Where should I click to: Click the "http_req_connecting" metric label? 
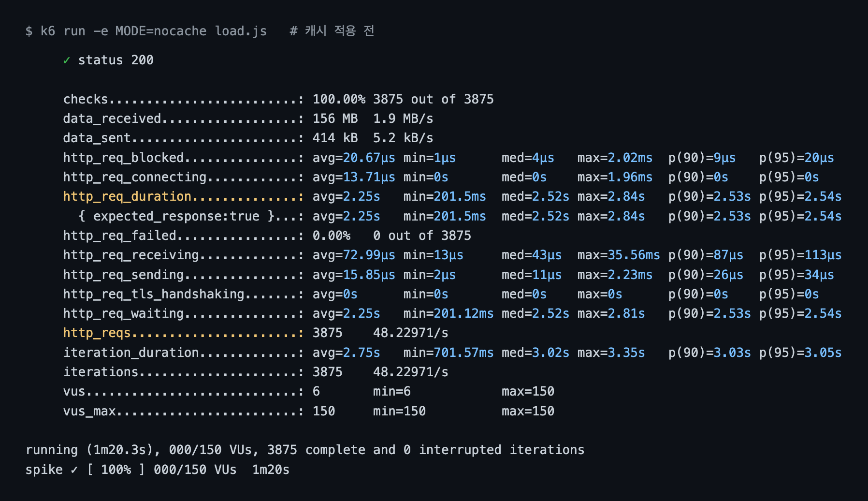(135, 177)
